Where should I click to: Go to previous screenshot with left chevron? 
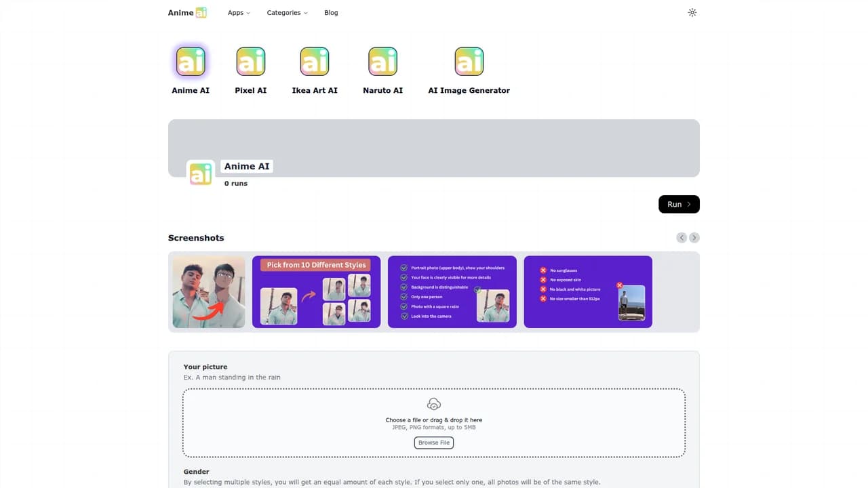click(x=682, y=238)
